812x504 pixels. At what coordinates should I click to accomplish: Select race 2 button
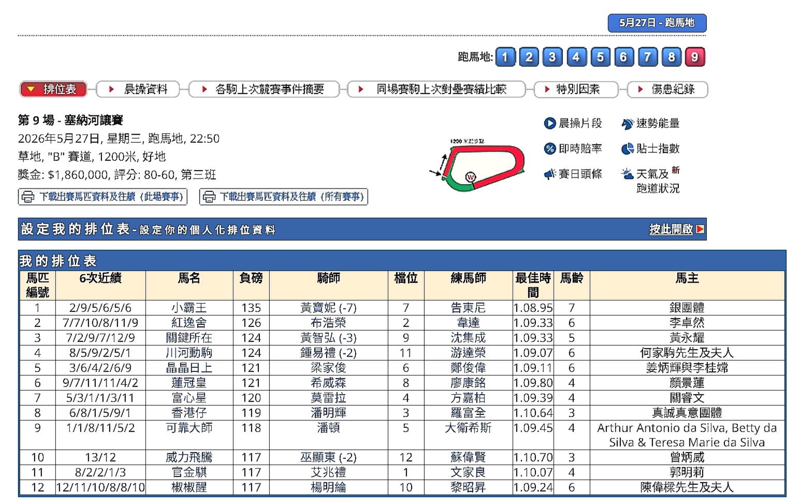coord(529,57)
